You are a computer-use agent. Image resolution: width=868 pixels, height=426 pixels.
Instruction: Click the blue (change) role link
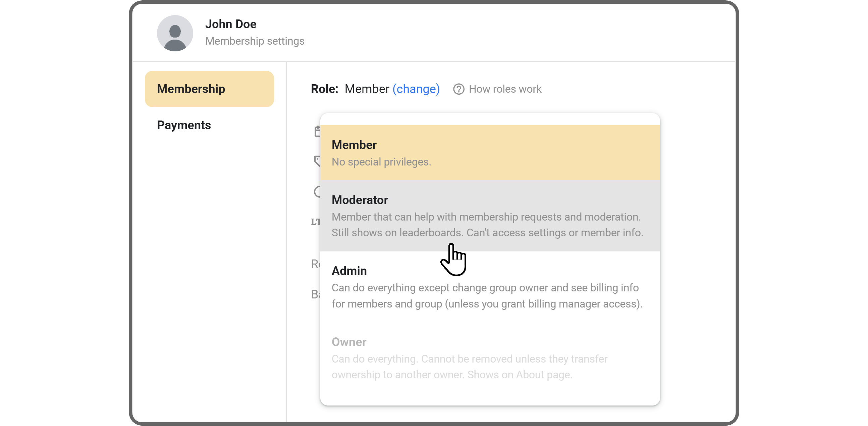pyautogui.click(x=416, y=89)
